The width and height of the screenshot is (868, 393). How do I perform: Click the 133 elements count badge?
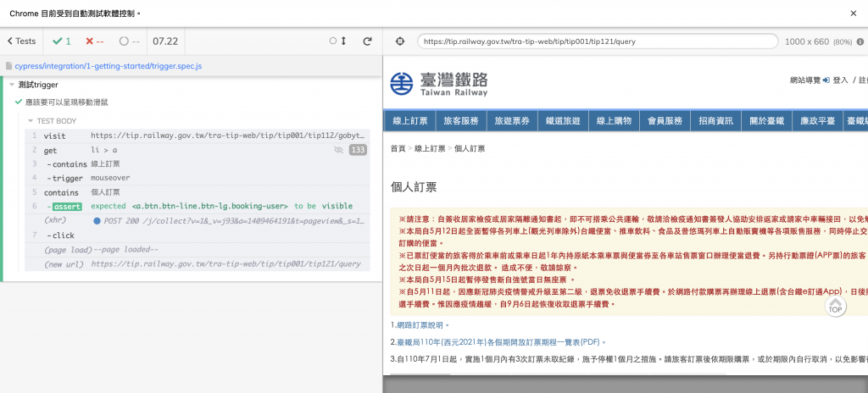click(x=358, y=150)
